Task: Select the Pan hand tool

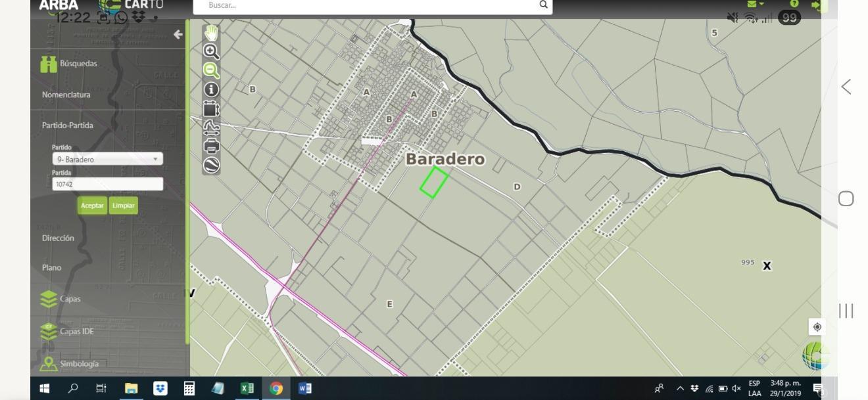Action: pos(211,33)
